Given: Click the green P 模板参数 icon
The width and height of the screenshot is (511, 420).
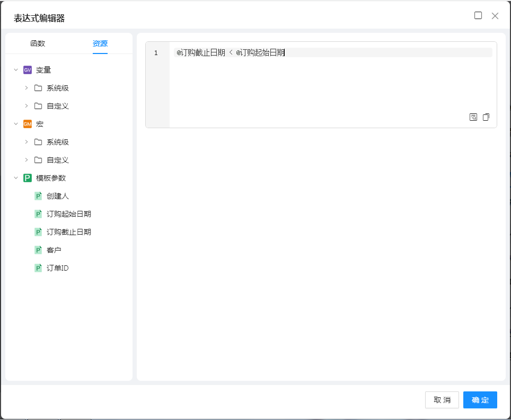Looking at the screenshot, I should coord(28,178).
